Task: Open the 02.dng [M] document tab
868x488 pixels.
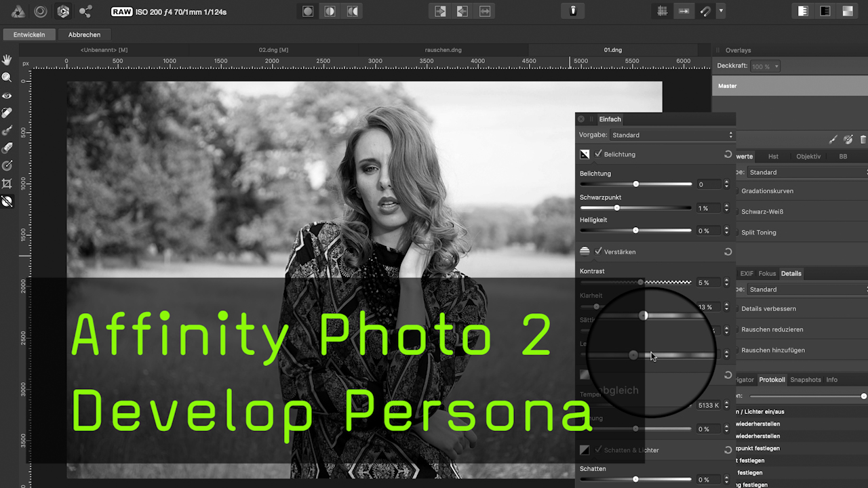Action: coord(274,50)
